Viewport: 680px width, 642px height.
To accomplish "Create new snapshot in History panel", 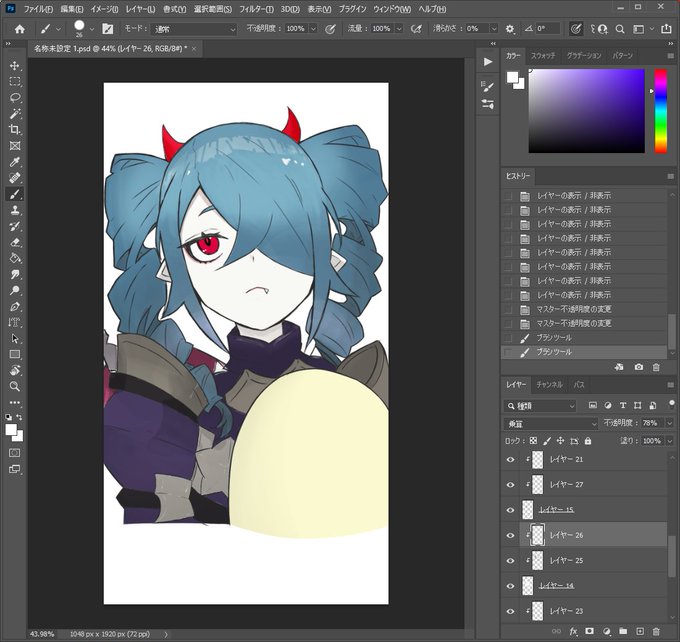I will click(639, 367).
